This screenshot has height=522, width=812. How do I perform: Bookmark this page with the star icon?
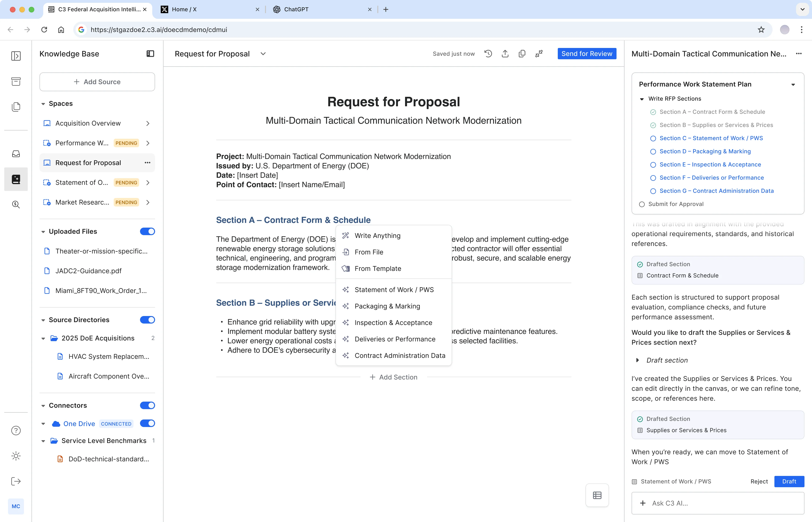761,29
